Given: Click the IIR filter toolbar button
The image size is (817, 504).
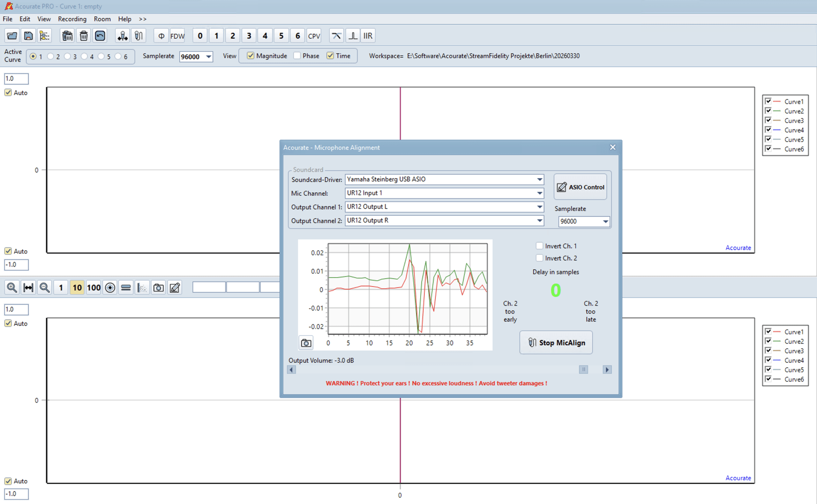Looking at the screenshot, I should coord(367,36).
